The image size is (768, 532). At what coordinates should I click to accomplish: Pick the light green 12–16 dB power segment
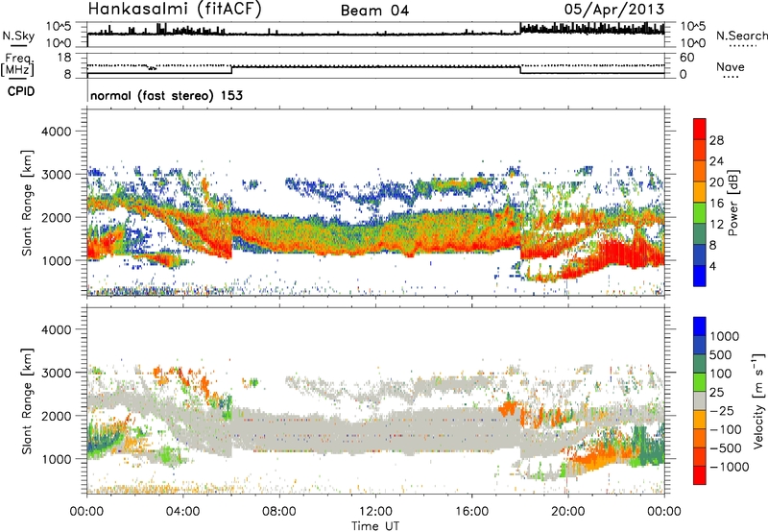click(700, 213)
